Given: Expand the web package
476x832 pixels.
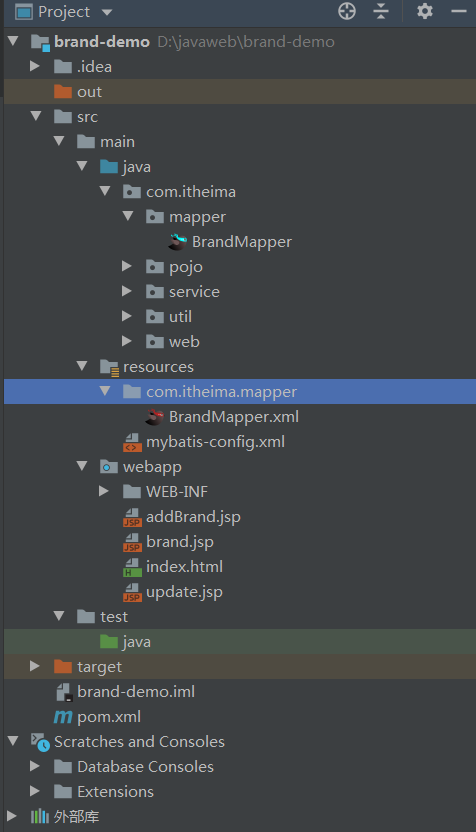Looking at the screenshot, I should click(127, 341).
